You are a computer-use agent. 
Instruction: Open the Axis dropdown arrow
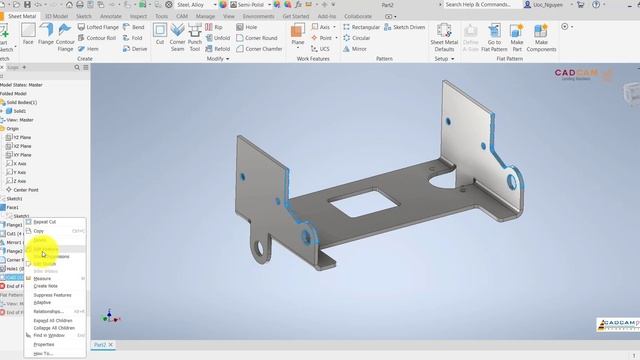click(335, 27)
